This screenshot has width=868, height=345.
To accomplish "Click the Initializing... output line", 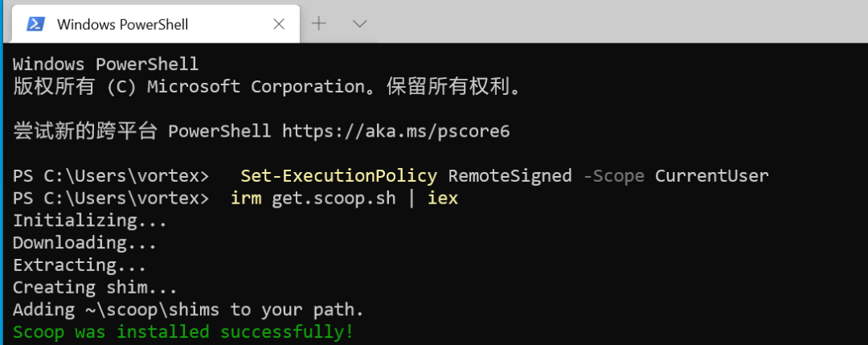I will pyautogui.click(x=90, y=220).
